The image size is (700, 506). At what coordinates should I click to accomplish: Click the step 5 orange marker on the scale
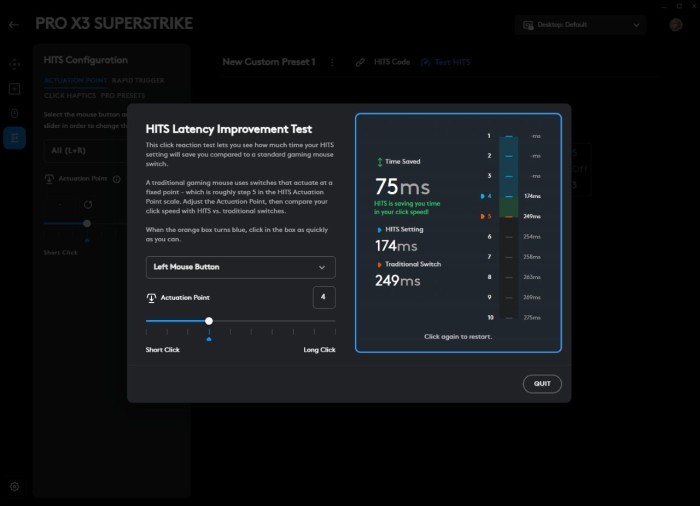[x=483, y=216]
